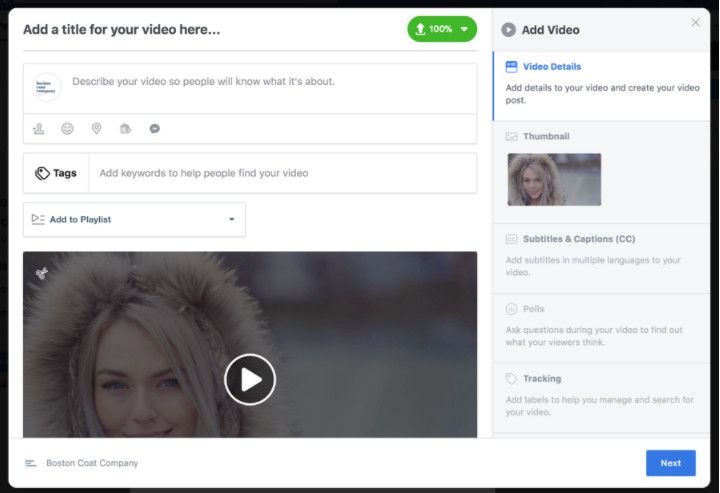Open the Thumbnail section
This screenshot has width=720, height=493.
546,136
